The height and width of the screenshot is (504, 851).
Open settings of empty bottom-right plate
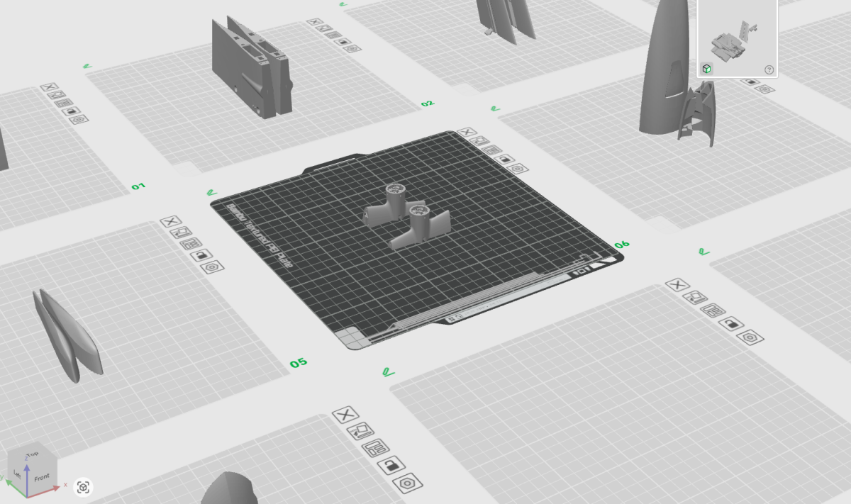[750, 337]
